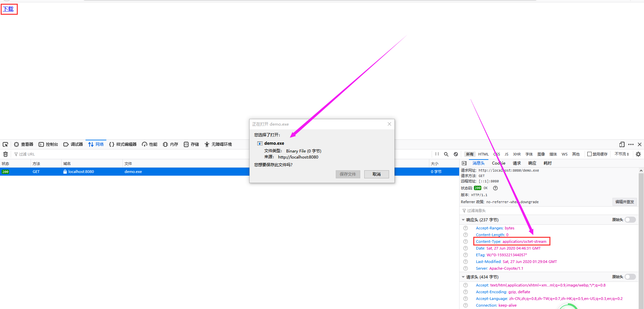Open help icon for Accept-Encoding header

point(466,292)
